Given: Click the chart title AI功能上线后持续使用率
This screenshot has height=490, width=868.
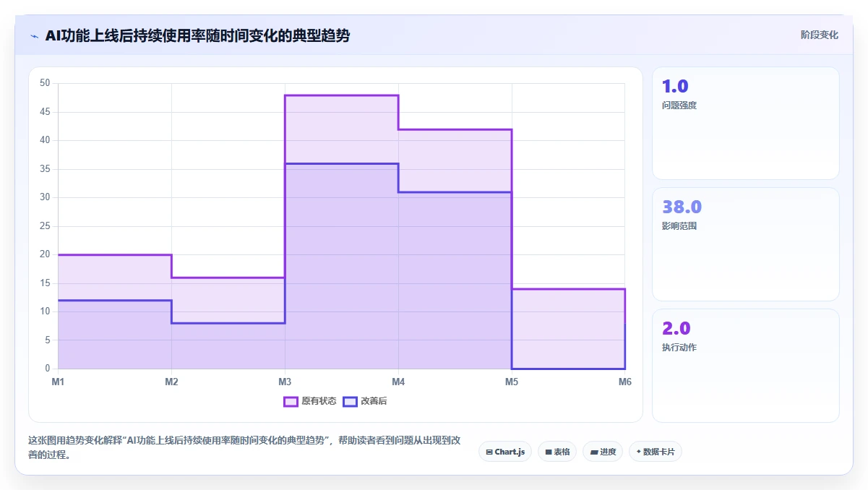Looking at the screenshot, I should pyautogui.click(x=197, y=35).
